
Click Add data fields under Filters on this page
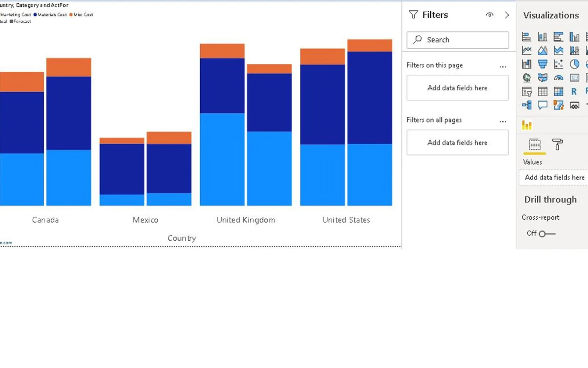coord(458,88)
